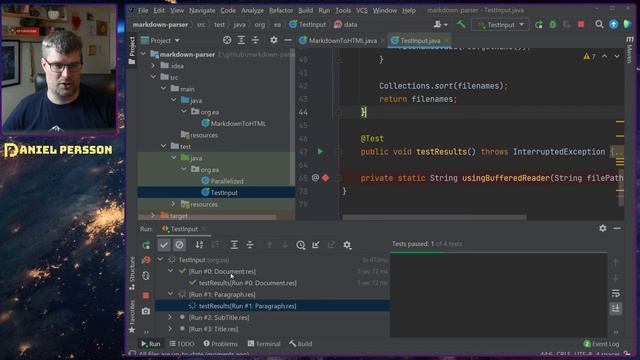The image size is (640, 360).
Task: Toggle show ignored tests button
Action: [x=179, y=245]
